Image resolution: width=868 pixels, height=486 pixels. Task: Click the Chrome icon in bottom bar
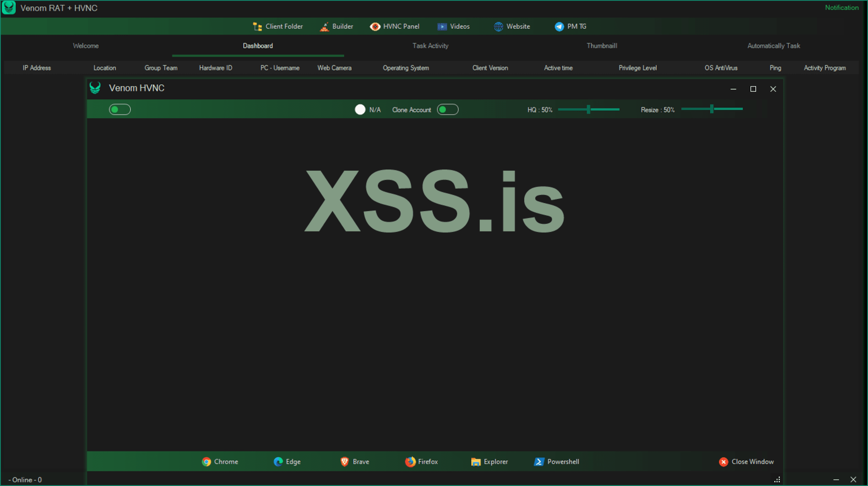(x=206, y=462)
